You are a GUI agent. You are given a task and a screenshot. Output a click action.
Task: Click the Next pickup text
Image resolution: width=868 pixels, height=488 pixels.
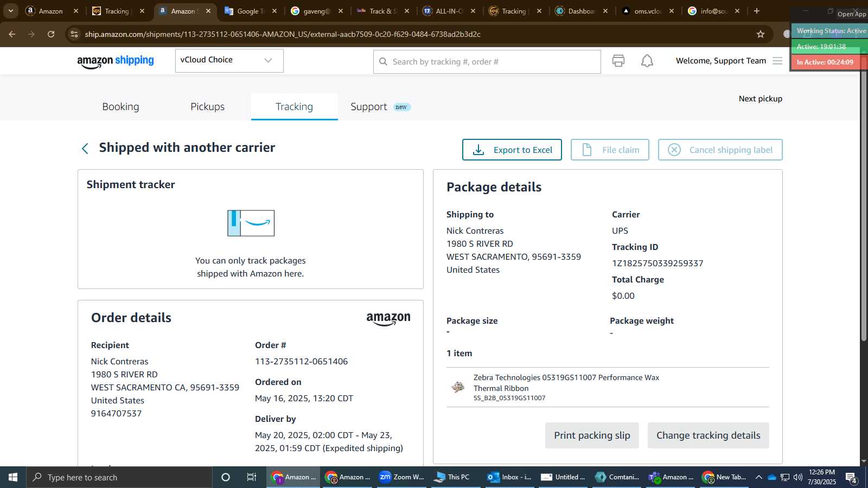[x=760, y=99]
